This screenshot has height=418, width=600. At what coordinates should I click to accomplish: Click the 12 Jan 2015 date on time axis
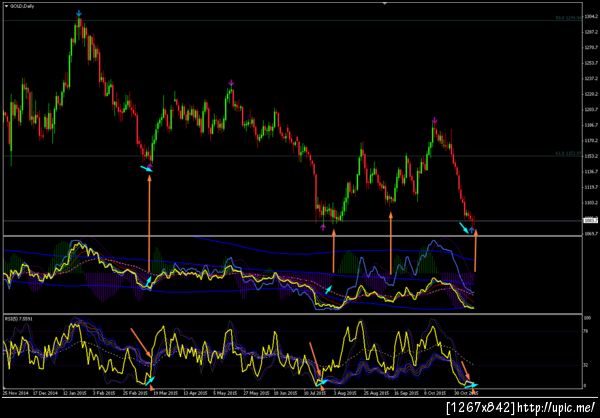click(x=74, y=393)
